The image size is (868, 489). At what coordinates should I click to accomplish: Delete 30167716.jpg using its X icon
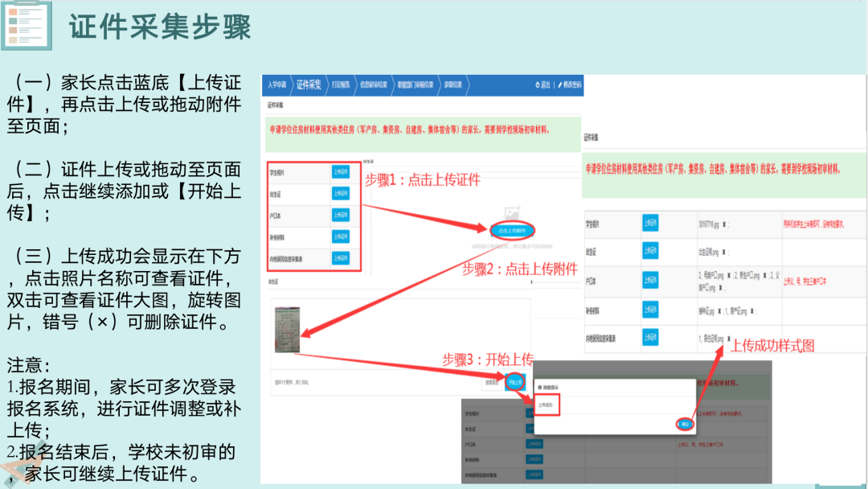point(724,224)
